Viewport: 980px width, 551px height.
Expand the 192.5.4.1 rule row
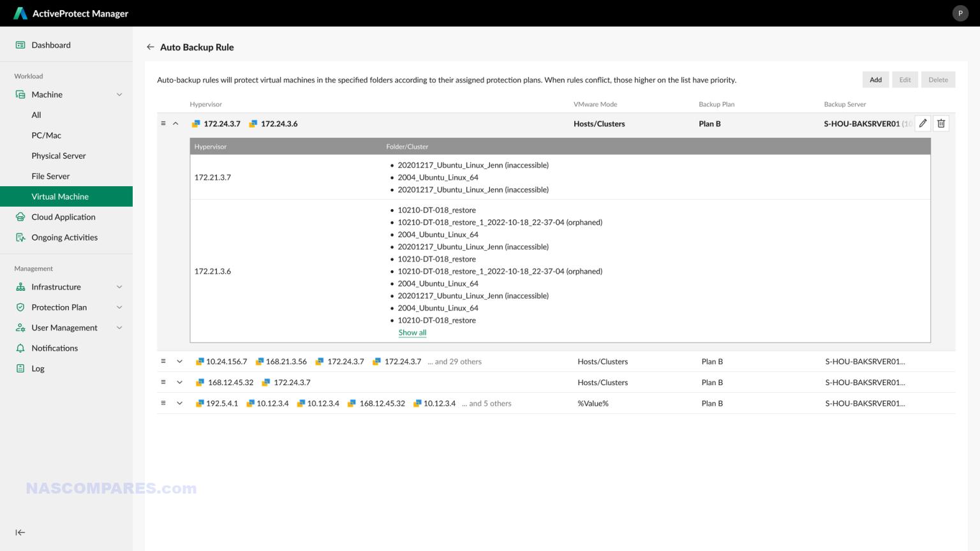179,403
